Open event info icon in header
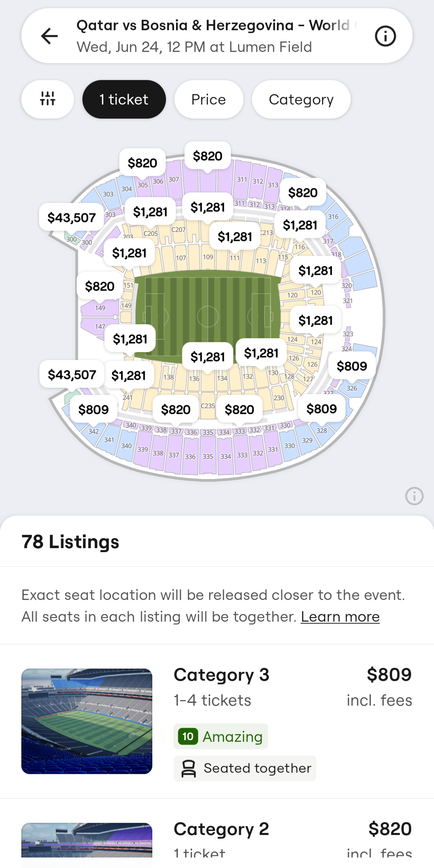The width and height of the screenshot is (434, 868). (385, 36)
